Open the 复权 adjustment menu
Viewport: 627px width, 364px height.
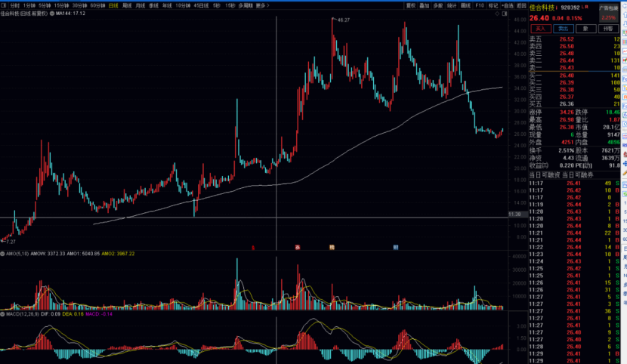pos(410,5)
